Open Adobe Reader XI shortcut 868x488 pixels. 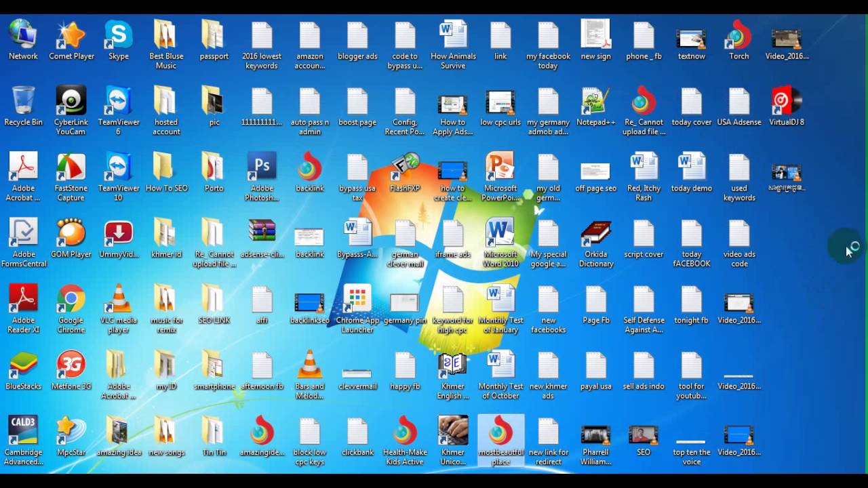click(x=23, y=310)
